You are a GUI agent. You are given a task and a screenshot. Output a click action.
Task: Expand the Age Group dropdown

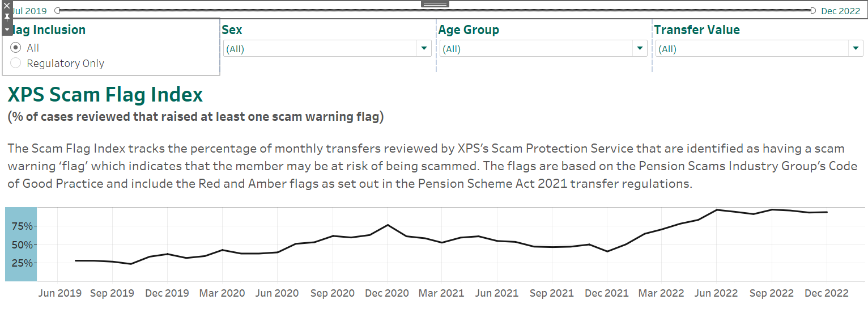(543, 49)
